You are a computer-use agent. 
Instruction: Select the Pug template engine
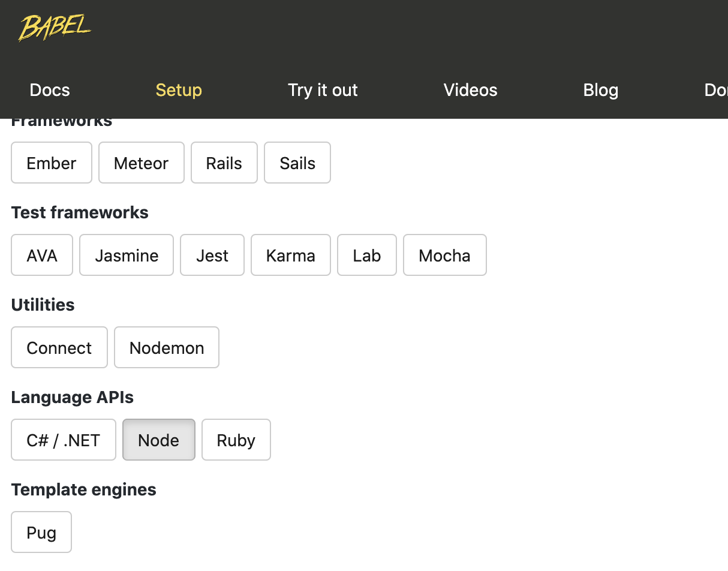(x=41, y=532)
